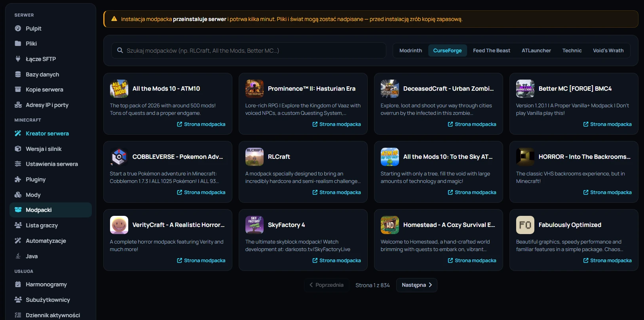The image size is (644, 320).
Task: Visit Strona modpacka link for VerityCraft
Action: click(x=201, y=261)
